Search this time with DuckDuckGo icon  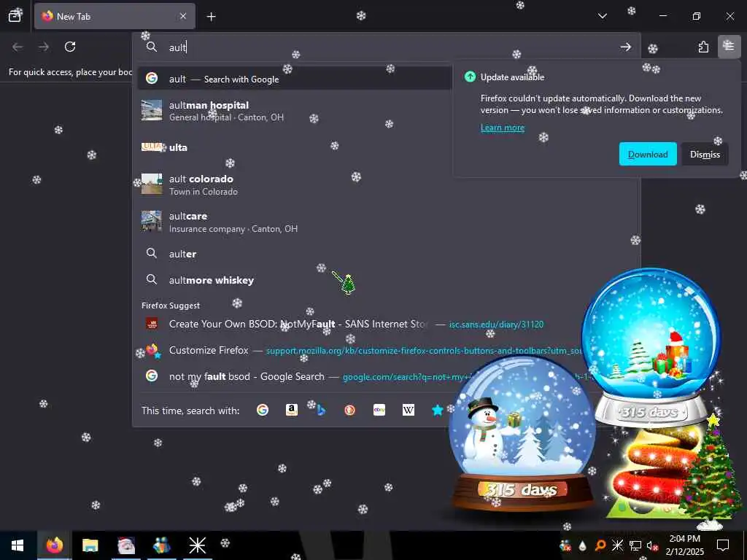350,410
